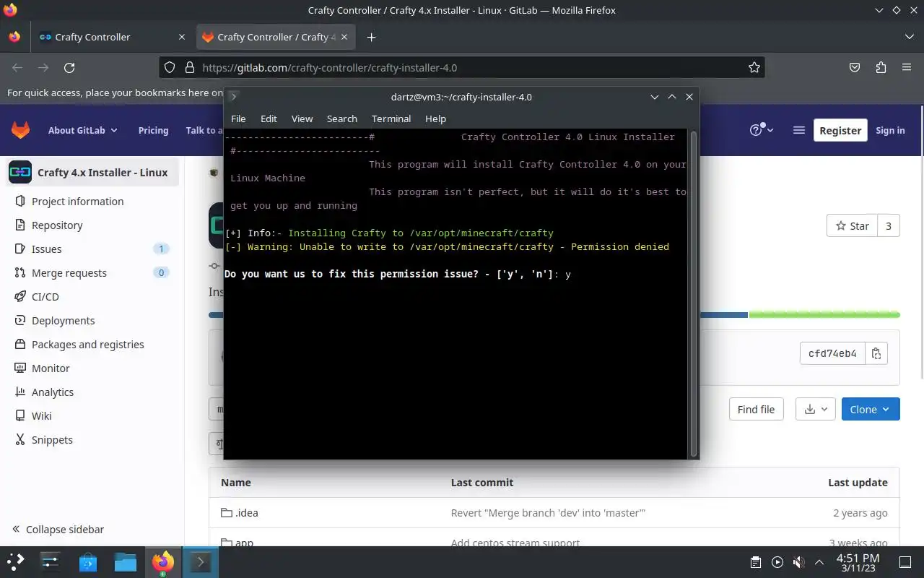Click Crafty 4.x Installer project avatar
Viewport: 924px width, 578px height.
(x=20, y=172)
